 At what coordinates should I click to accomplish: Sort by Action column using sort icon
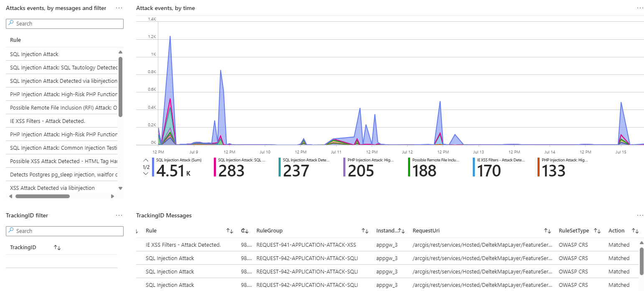pos(635,231)
